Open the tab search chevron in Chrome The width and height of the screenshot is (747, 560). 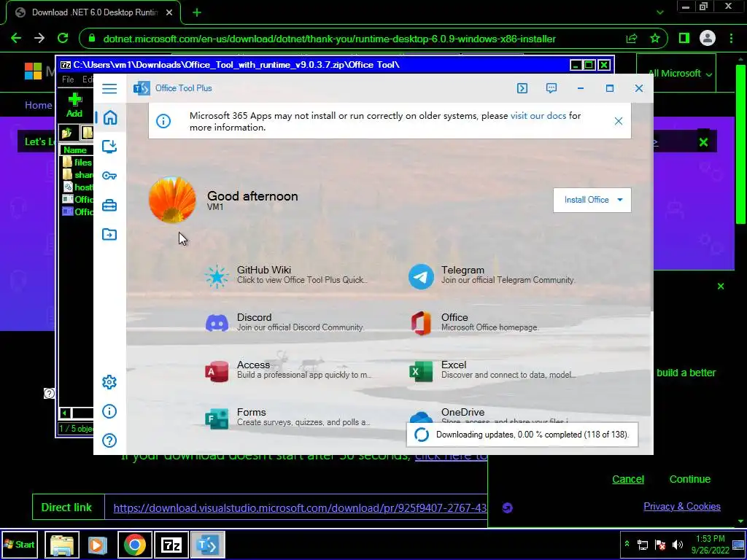point(659,12)
